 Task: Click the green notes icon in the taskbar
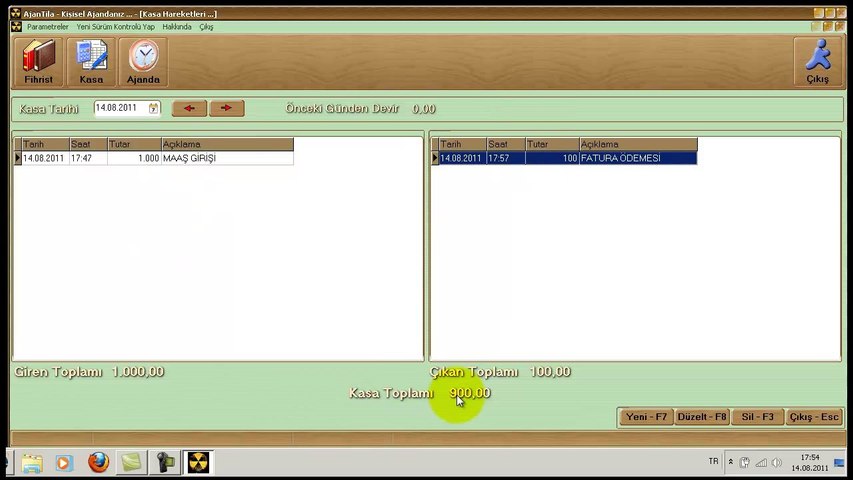point(132,463)
